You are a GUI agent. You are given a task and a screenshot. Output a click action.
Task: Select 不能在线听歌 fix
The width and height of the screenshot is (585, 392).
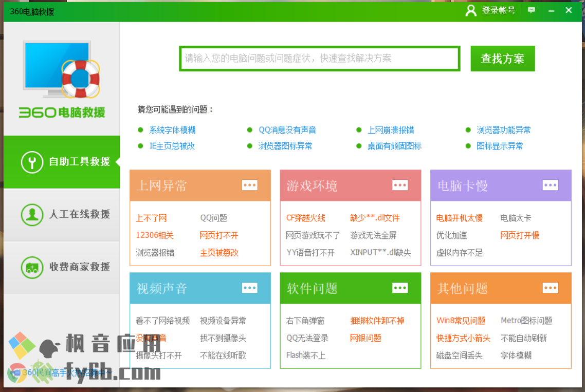coord(223,356)
